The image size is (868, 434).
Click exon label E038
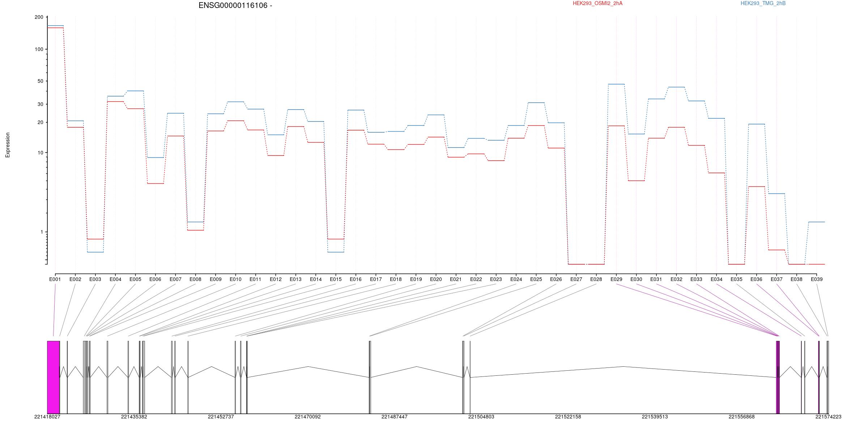[796, 279]
